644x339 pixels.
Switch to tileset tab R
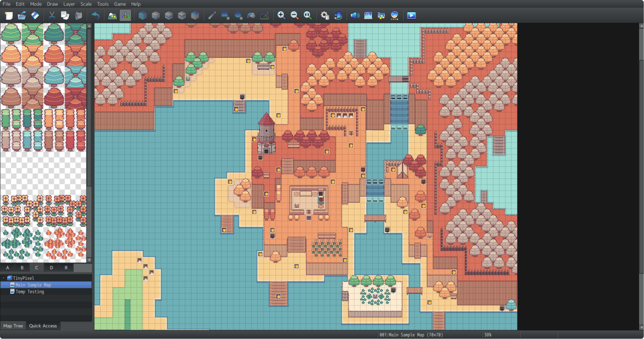click(66, 268)
